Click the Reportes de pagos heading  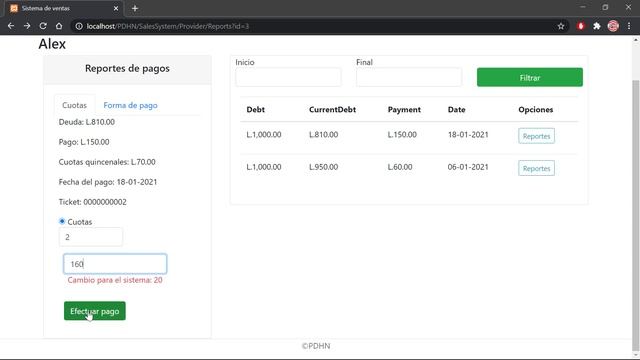127,68
